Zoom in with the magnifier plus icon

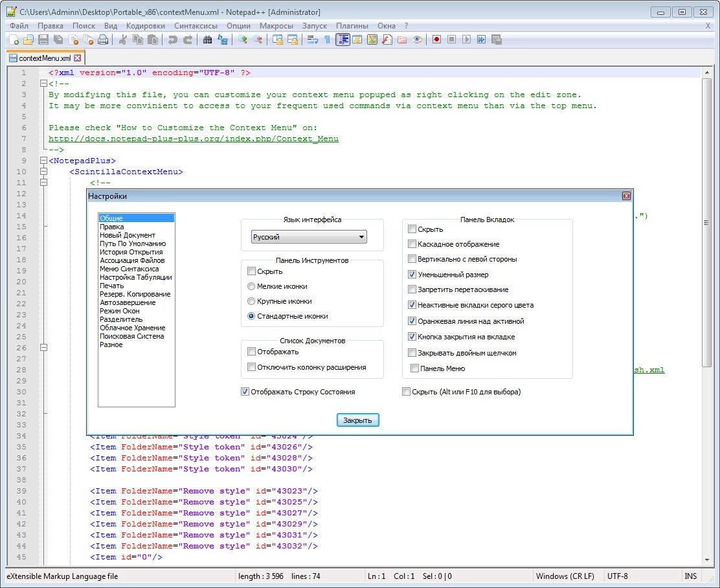coord(242,40)
